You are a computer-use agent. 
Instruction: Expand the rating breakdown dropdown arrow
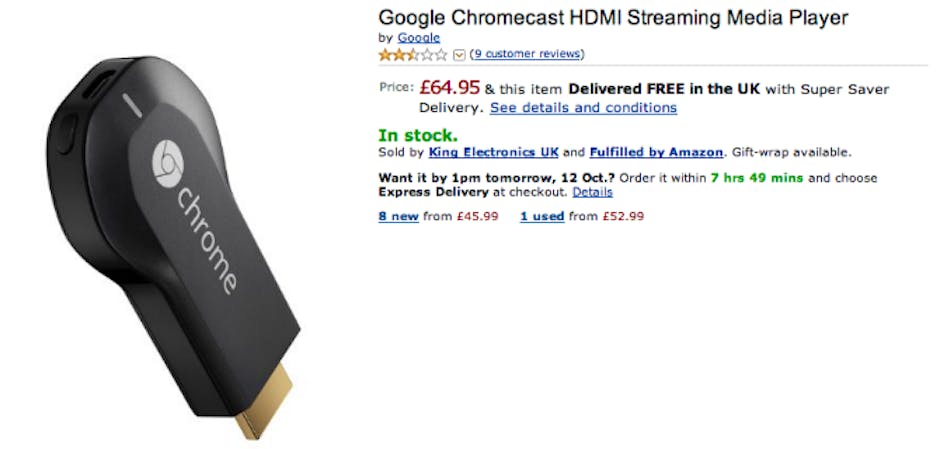point(459,54)
